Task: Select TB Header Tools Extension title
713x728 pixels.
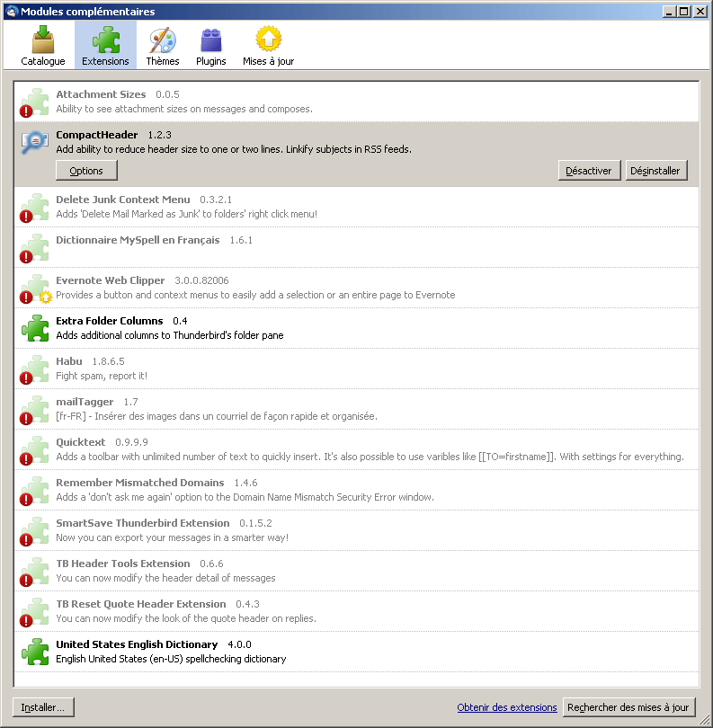Action: (123, 564)
